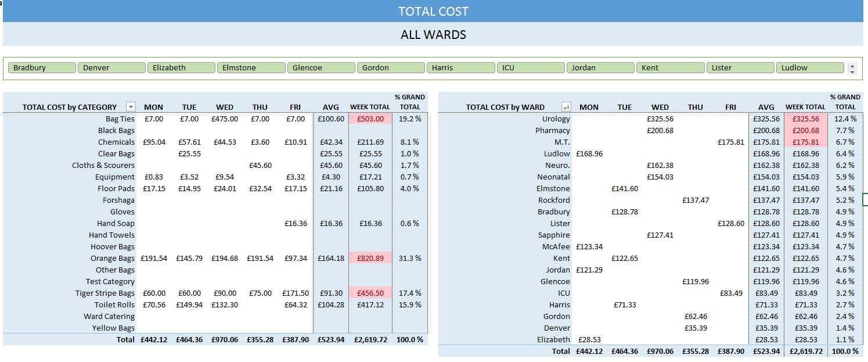The height and width of the screenshot is (362, 868).
Task: Toggle the ICU ward slicer
Action: coord(530,68)
